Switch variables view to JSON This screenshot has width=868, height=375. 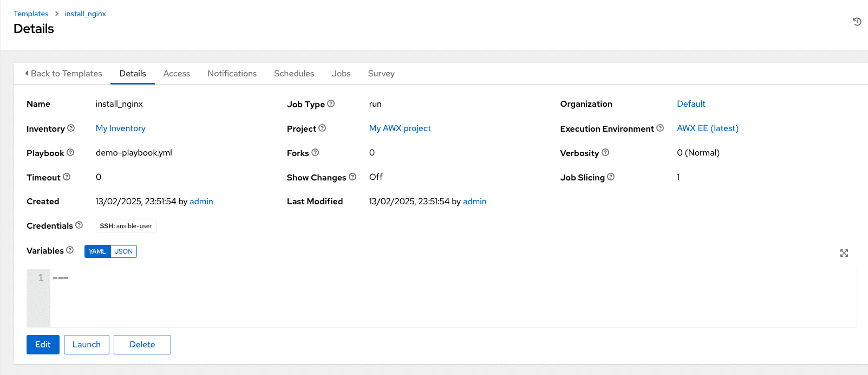[123, 251]
